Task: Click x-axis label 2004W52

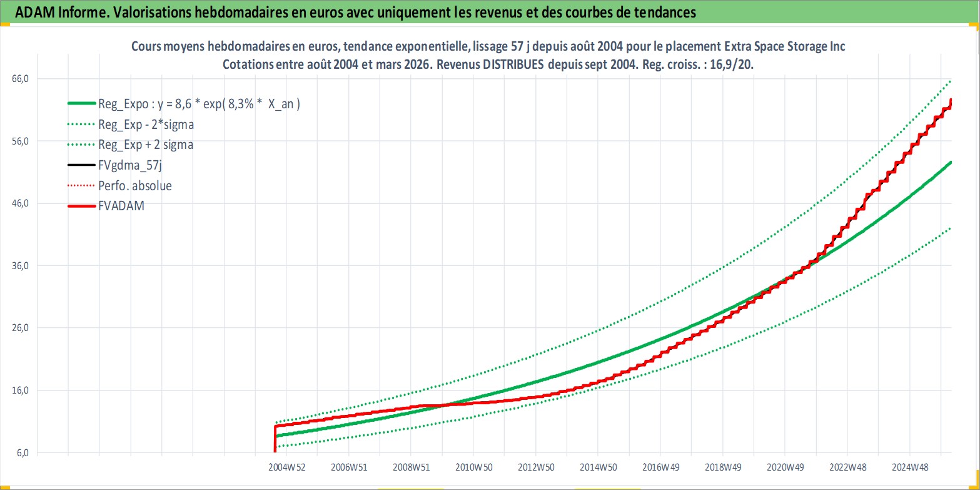Action: click(286, 467)
